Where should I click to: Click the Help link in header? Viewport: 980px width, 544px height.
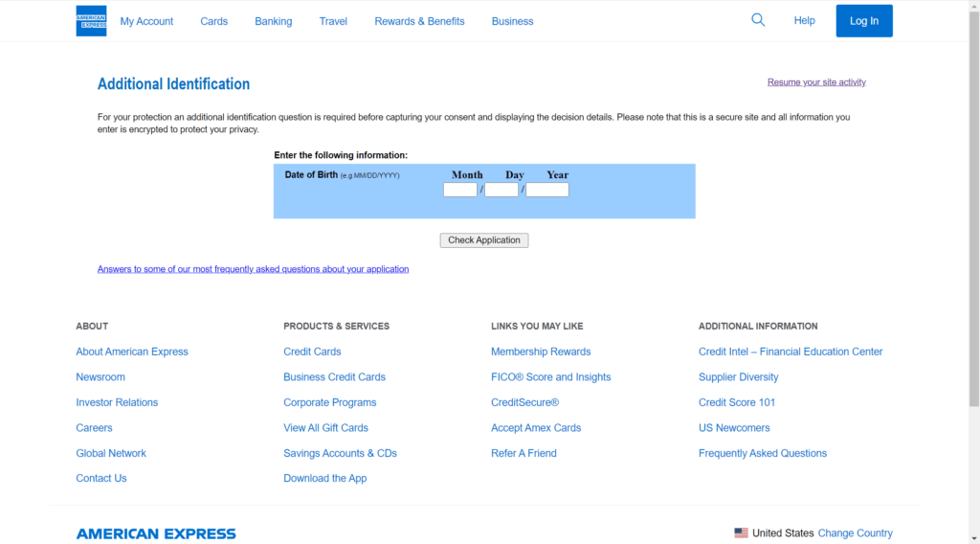(804, 21)
